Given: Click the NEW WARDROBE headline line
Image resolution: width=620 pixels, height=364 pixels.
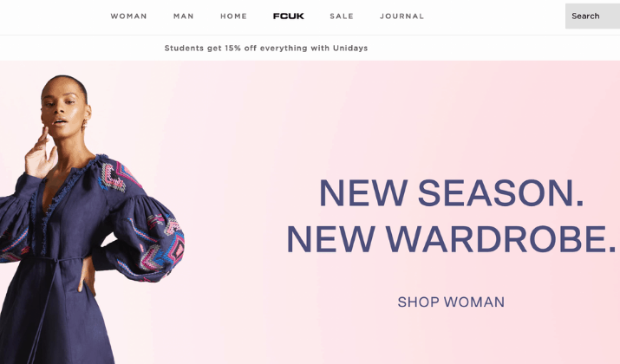Looking at the screenshot, I should pos(451,239).
